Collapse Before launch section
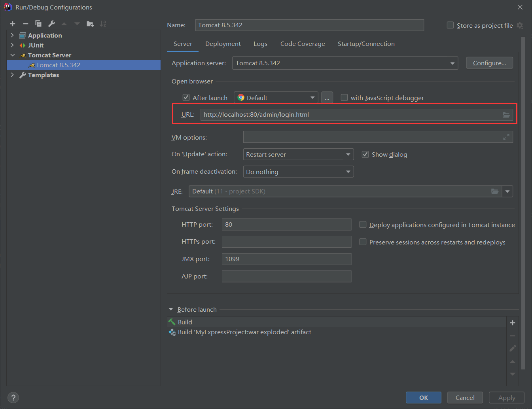The height and width of the screenshot is (409, 532). pos(171,309)
